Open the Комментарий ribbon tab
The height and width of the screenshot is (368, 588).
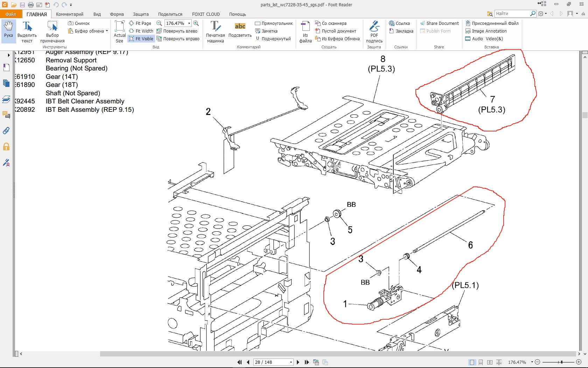coord(70,14)
